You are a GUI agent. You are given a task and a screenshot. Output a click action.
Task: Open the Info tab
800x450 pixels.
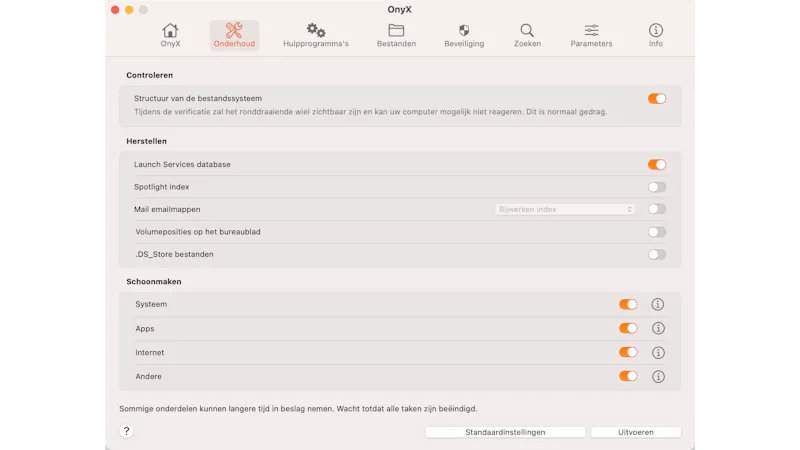(x=655, y=36)
